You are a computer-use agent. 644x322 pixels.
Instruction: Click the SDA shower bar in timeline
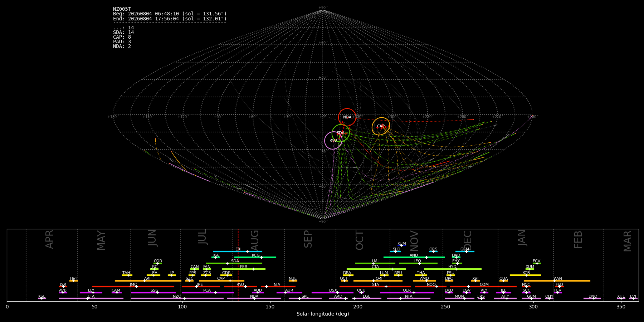[x=234, y=263]
